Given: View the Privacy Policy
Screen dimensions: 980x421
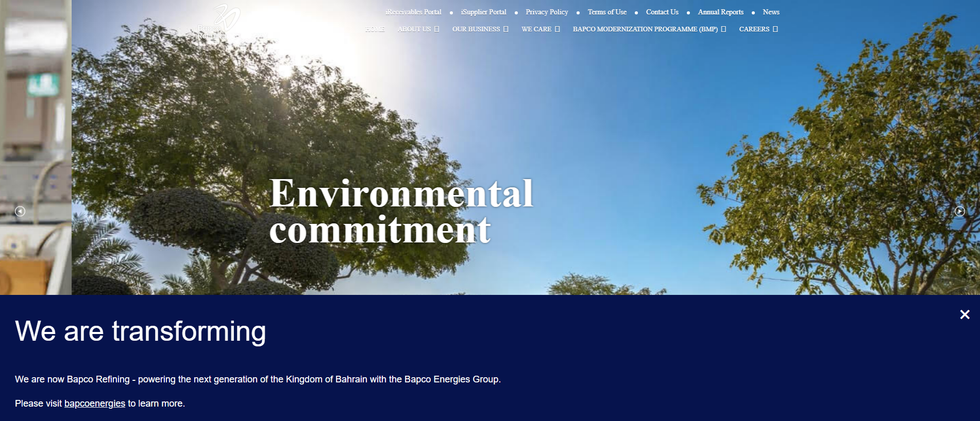Looking at the screenshot, I should (547, 12).
